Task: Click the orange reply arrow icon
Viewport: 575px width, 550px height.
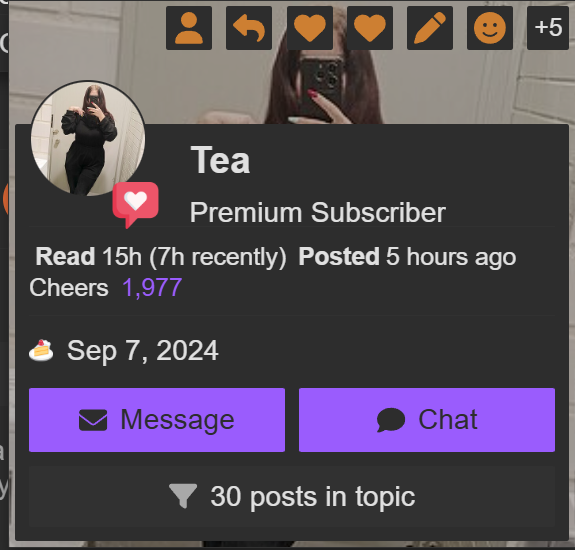Action: (x=249, y=28)
